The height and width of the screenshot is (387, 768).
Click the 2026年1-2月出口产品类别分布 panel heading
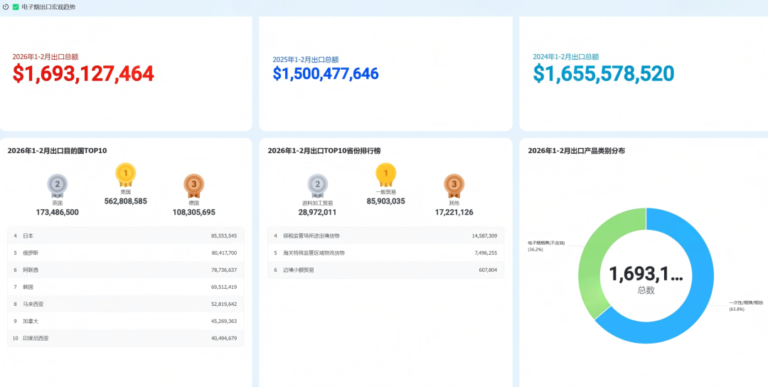576,151
